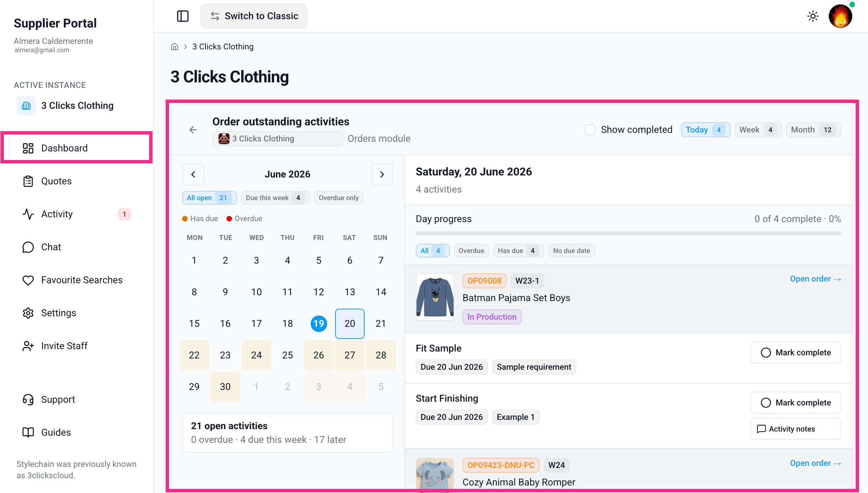Select calendar day 30 of June
The width and height of the screenshot is (868, 493).
225,387
